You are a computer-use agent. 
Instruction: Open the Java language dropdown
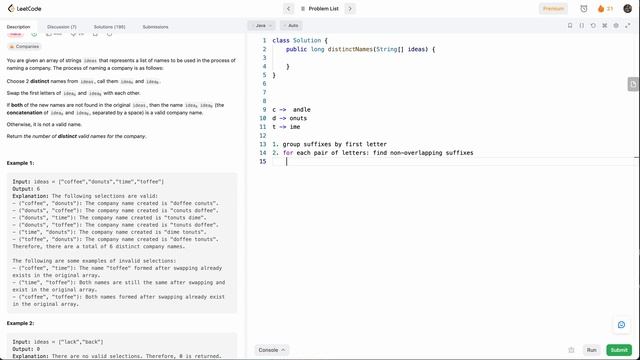262,26
